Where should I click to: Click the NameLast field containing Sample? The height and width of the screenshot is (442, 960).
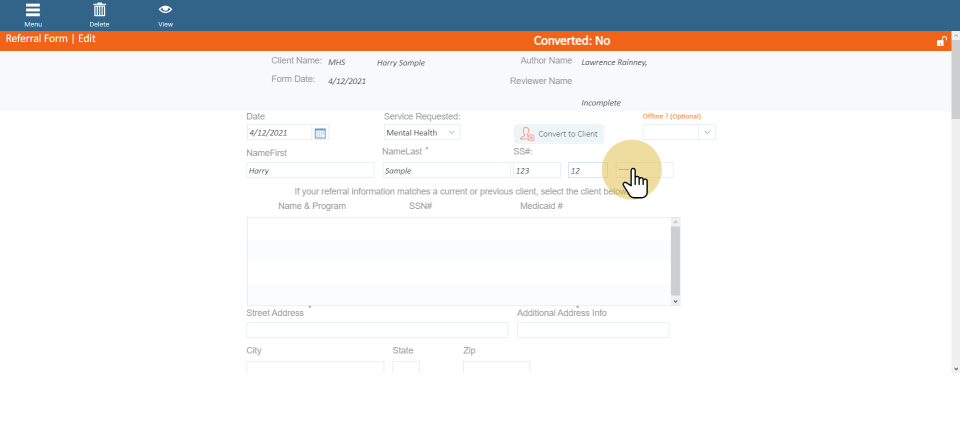pyautogui.click(x=445, y=171)
